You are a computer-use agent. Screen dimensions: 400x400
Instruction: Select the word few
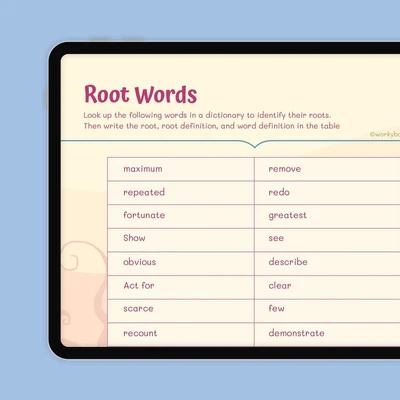click(x=276, y=308)
